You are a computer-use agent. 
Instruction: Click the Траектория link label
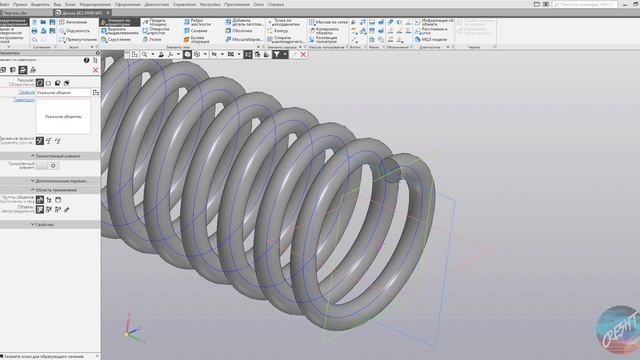coord(24,100)
